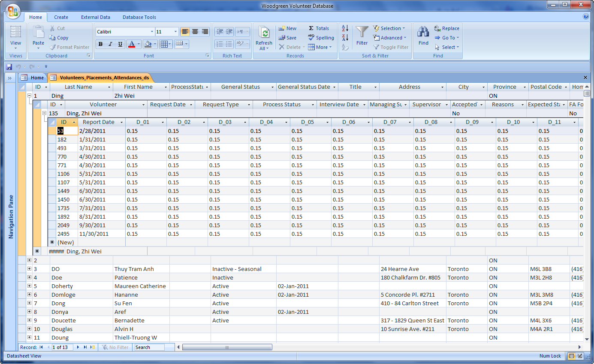Toggle Totals row
594x364 pixels.
[319, 28]
